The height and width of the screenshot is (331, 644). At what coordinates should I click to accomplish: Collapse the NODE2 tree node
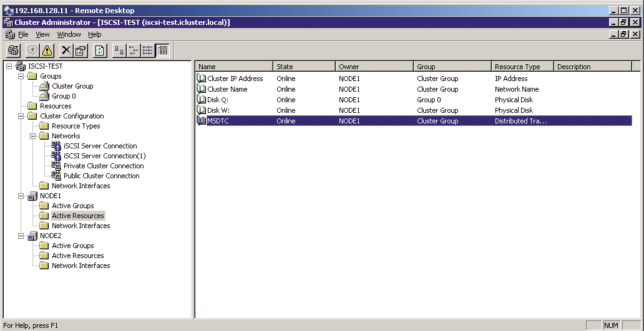pos(21,236)
